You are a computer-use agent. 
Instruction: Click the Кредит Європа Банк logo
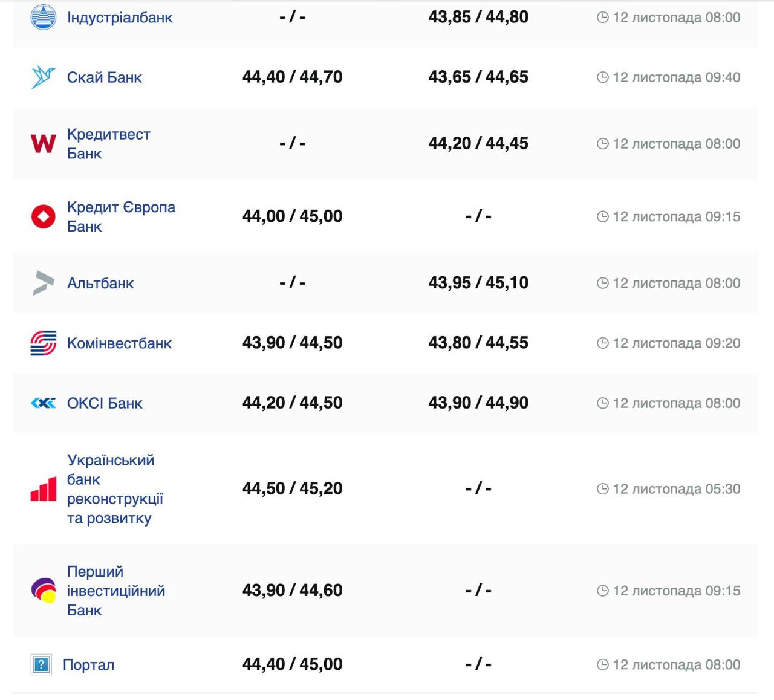pos(43,216)
